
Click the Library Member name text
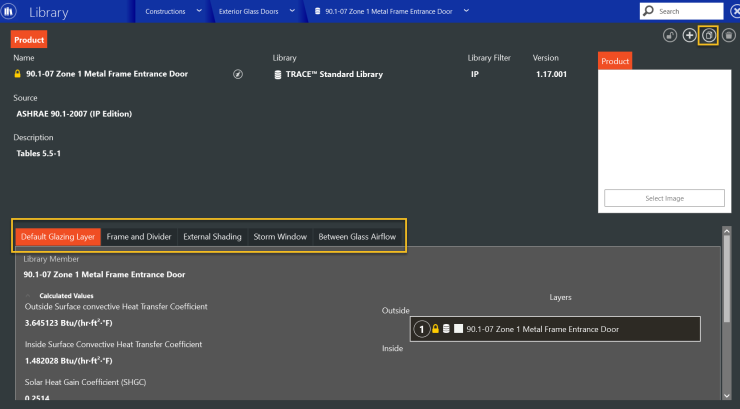[104, 275]
